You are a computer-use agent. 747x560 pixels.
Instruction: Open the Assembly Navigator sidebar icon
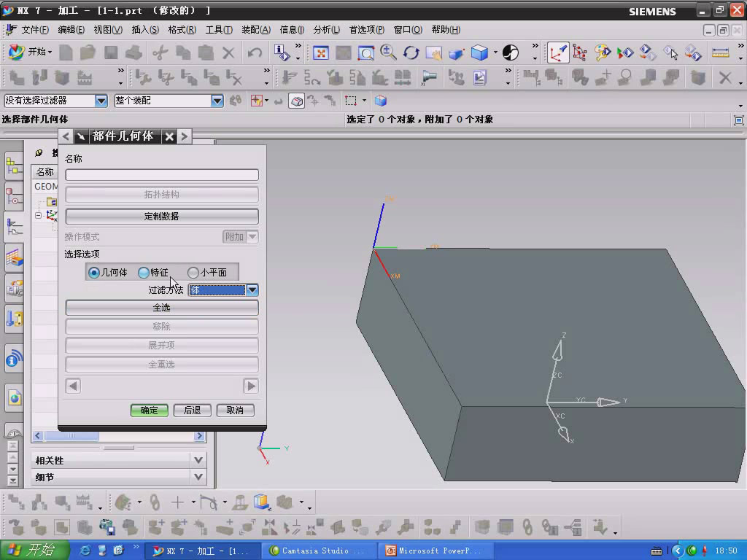(x=15, y=166)
